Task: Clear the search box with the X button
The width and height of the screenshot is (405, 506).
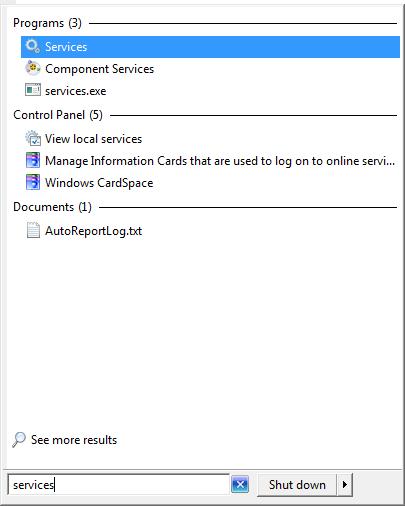Action: pos(240,484)
